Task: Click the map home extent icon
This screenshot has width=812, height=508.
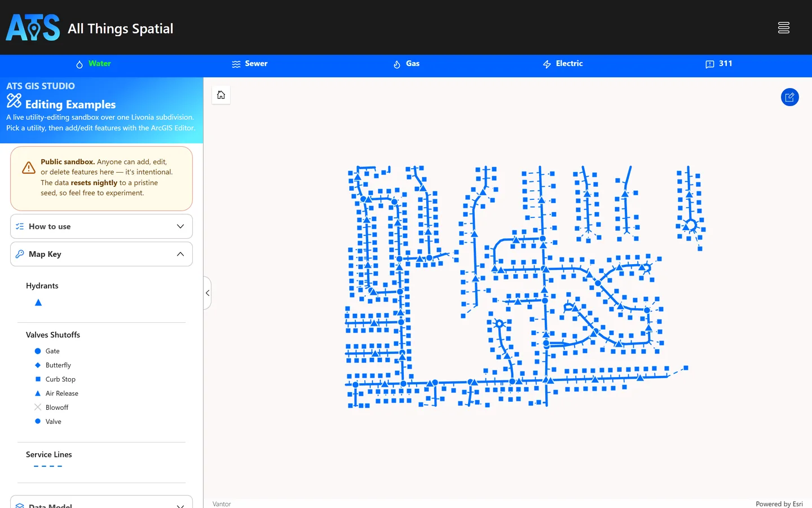Action: pyautogui.click(x=221, y=95)
